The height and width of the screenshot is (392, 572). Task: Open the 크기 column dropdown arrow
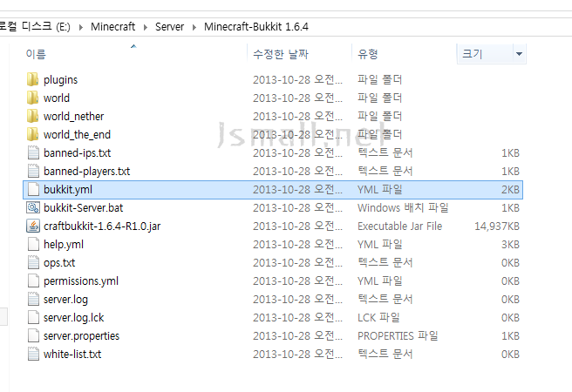pos(519,54)
